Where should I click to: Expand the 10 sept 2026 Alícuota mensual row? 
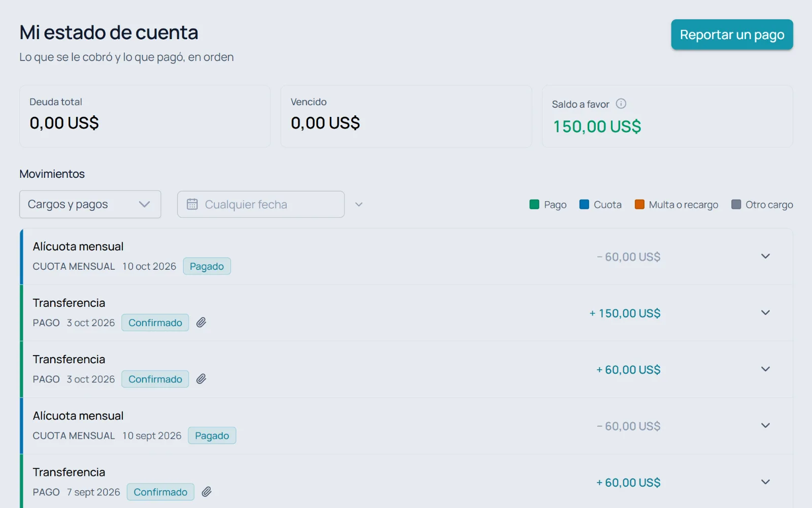(x=765, y=426)
